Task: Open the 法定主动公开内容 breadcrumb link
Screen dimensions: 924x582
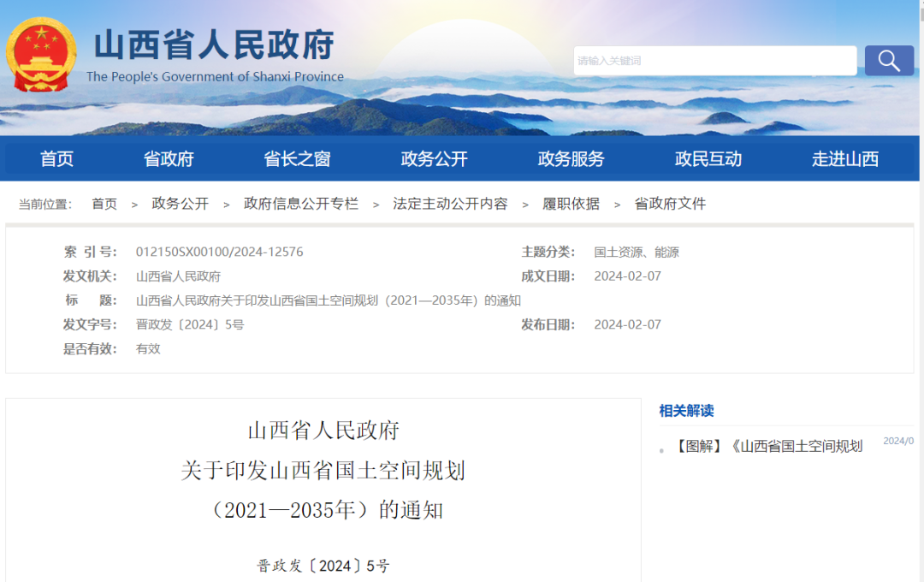Action: point(450,203)
